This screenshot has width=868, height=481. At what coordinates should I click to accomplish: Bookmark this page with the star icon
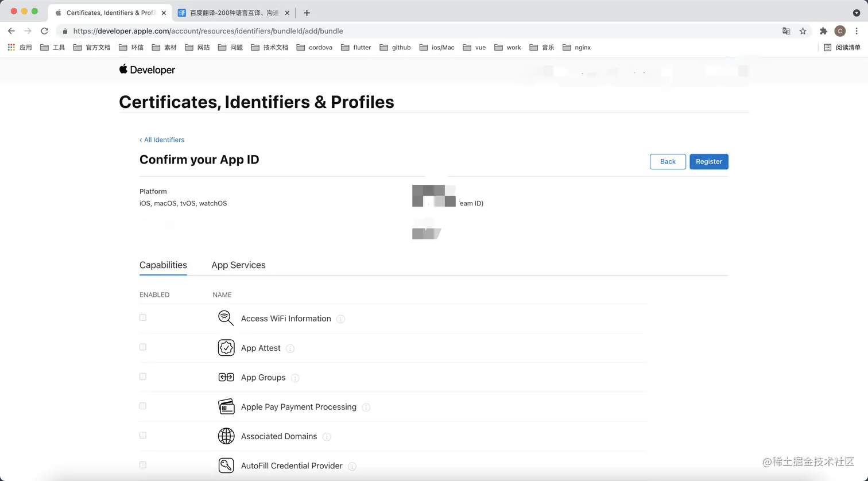[803, 31]
